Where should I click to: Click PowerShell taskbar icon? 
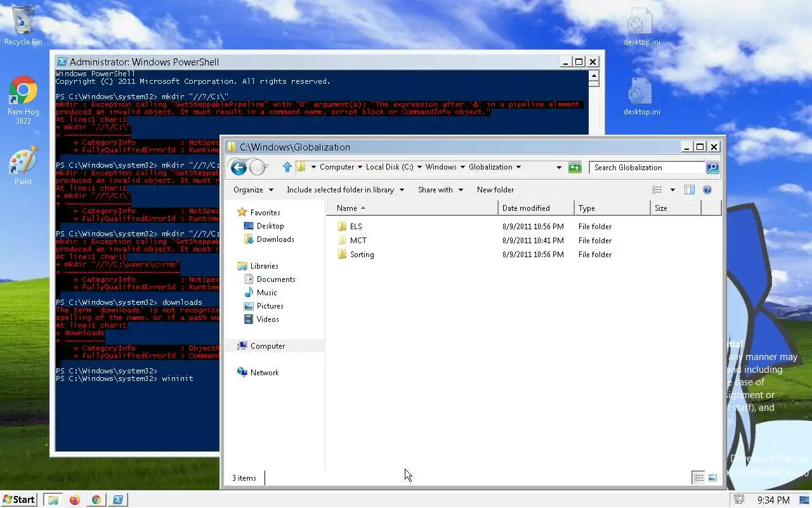pyautogui.click(x=118, y=500)
